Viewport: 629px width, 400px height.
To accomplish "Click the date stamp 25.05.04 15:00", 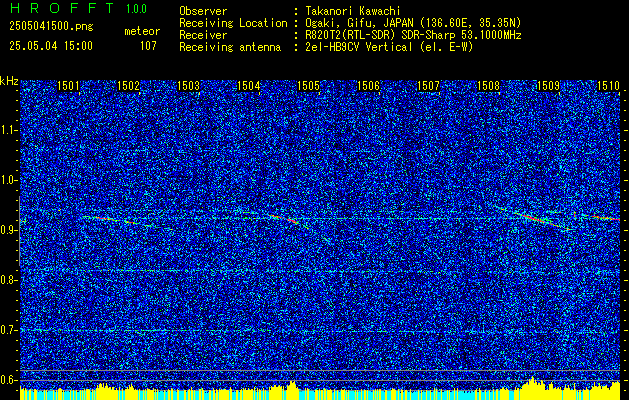I will pos(51,46).
